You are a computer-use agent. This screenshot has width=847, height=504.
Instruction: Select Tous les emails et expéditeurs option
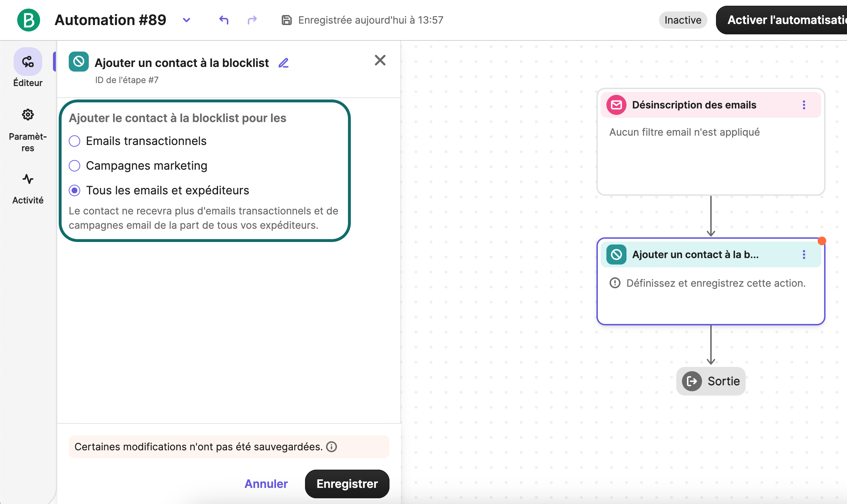pos(74,190)
